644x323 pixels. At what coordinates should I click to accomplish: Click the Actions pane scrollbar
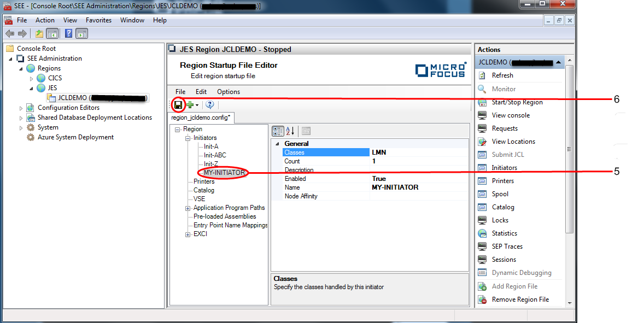pyautogui.click(x=569, y=149)
